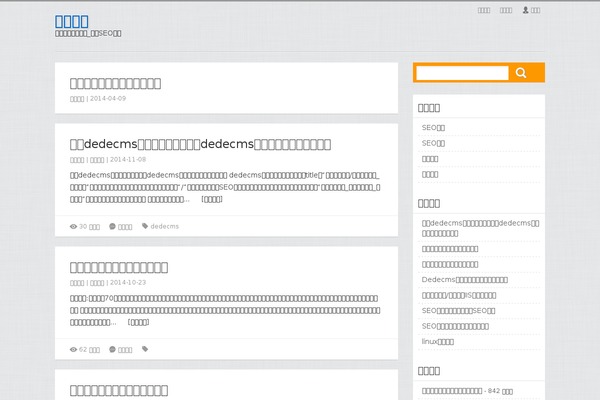Click bracketed read-more link in dedecms post excerpt
The height and width of the screenshot is (400, 600).
click(x=212, y=199)
